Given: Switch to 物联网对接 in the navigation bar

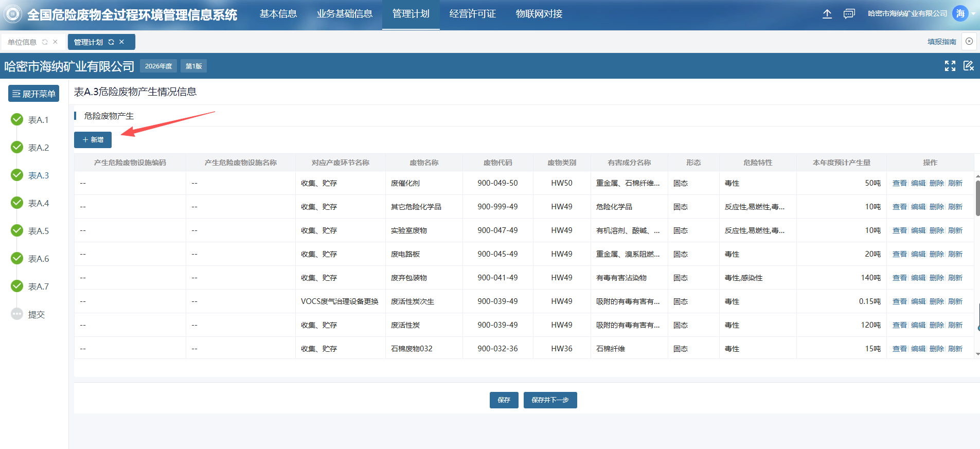Looking at the screenshot, I should 539,14.
